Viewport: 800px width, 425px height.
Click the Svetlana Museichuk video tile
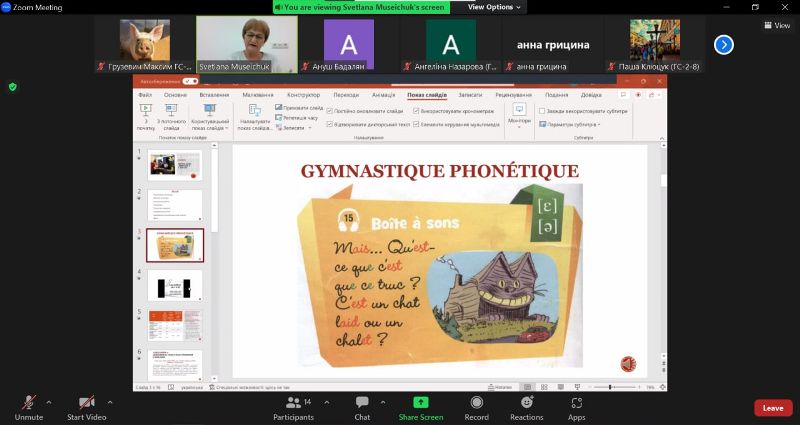(247, 44)
